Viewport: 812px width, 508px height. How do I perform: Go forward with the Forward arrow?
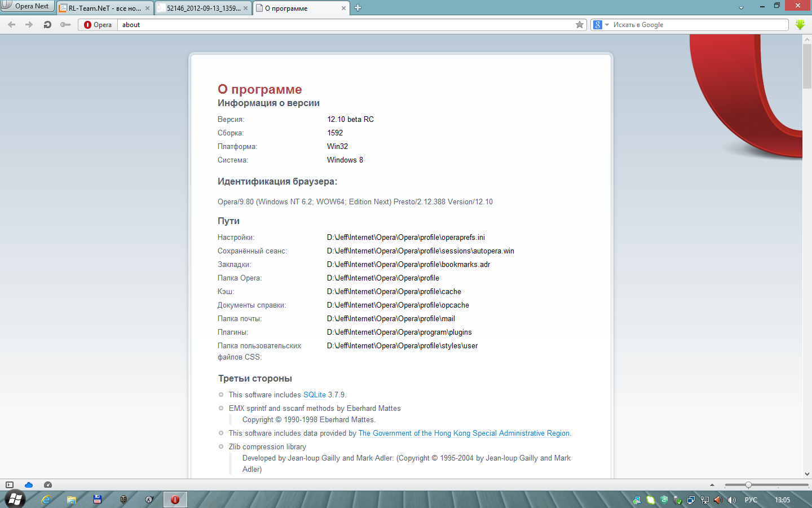click(x=29, y=25)
